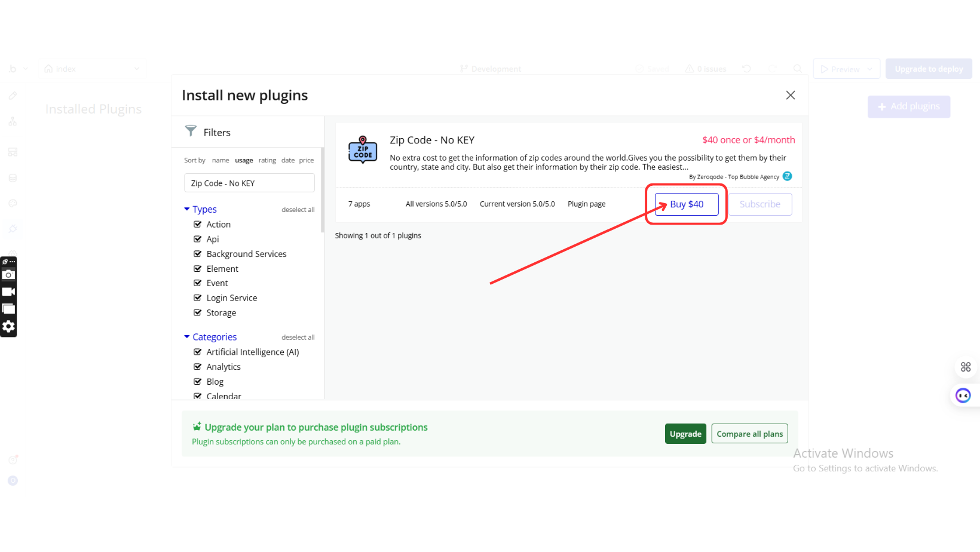Click the Buy $40 button
Viewport: 980px width, 552px height.
coord(687,204)
